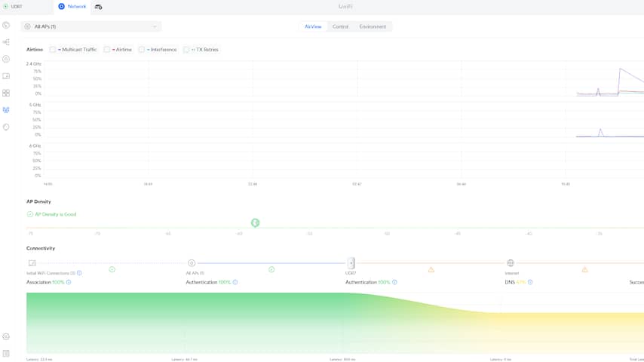Screen dimensions: 644x362
Task: Click warning triangle right of Internet node
Action: pyautogui.click(x=584, y=269)
